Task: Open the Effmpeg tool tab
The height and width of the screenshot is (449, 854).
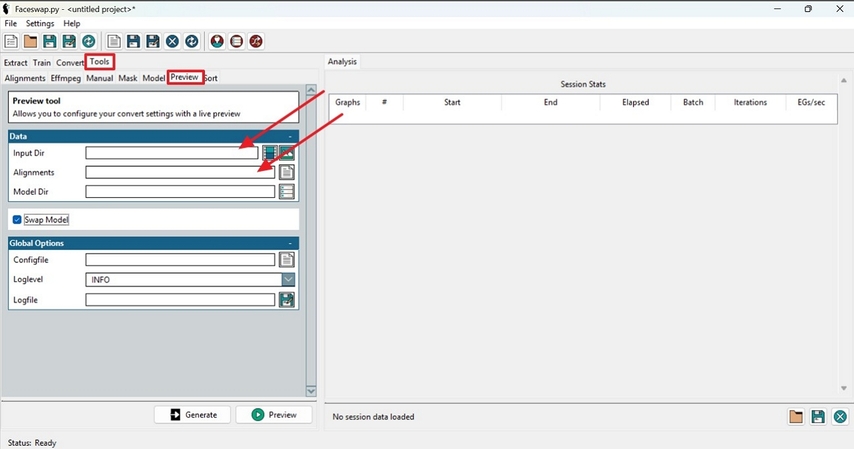Action: click(65, 78)
